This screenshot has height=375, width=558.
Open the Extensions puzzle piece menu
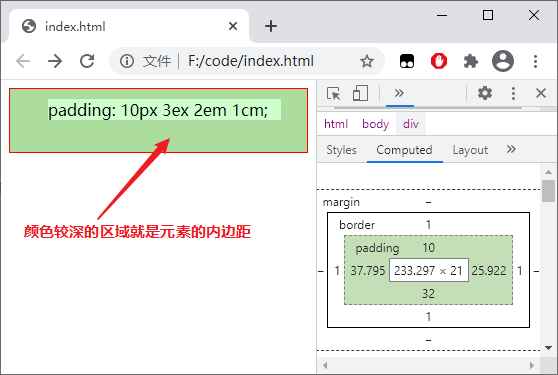471,61
